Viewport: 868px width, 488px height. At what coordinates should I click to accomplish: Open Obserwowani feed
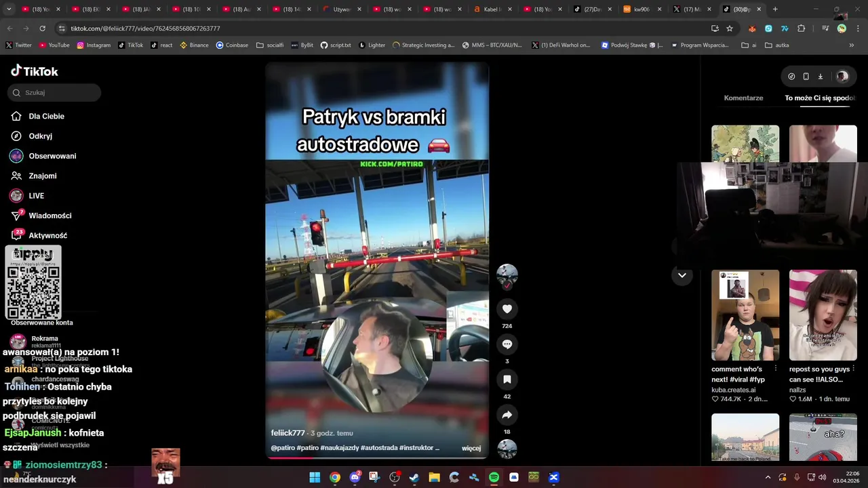pyautogui.click(x=52, y=156)
